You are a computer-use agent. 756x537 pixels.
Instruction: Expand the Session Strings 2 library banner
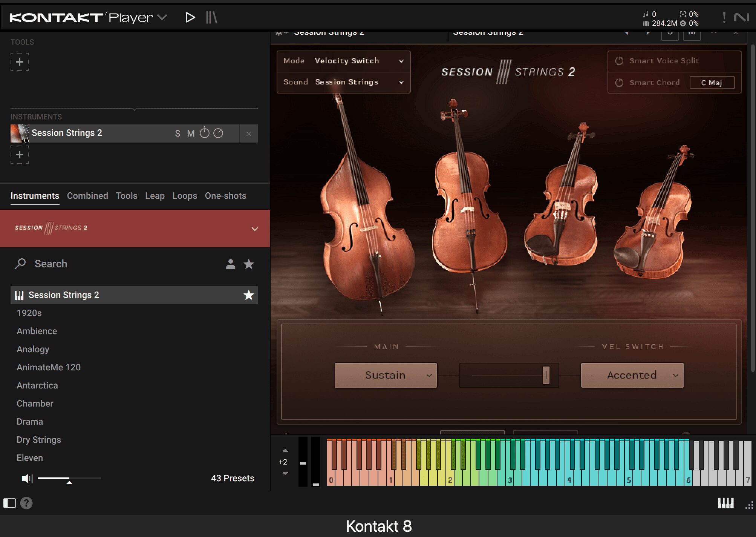(255, 229)
